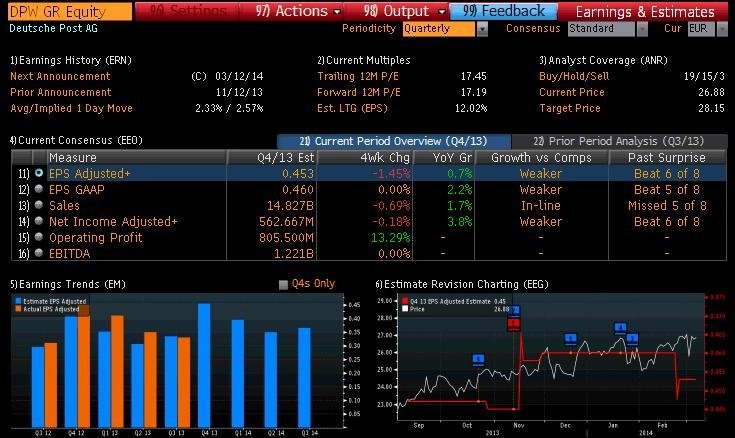
Task: Click the Current Price value 26.88
Action: click(712, 92)
